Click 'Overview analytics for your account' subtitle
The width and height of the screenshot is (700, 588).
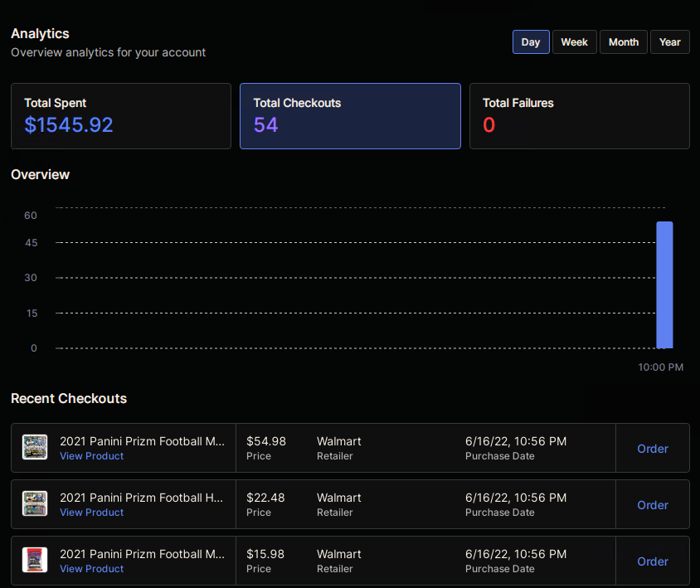(x=109, y=52)
